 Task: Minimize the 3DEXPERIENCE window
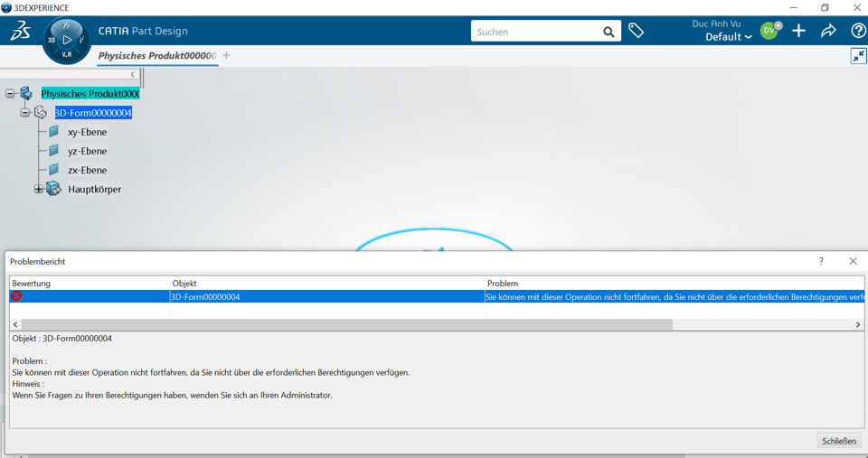click(793, 8)
